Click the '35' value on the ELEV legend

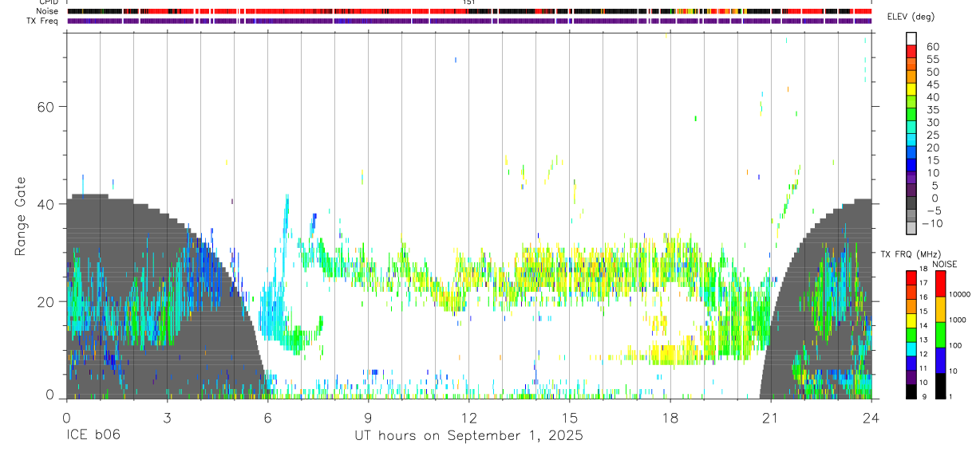coord(932,110)
